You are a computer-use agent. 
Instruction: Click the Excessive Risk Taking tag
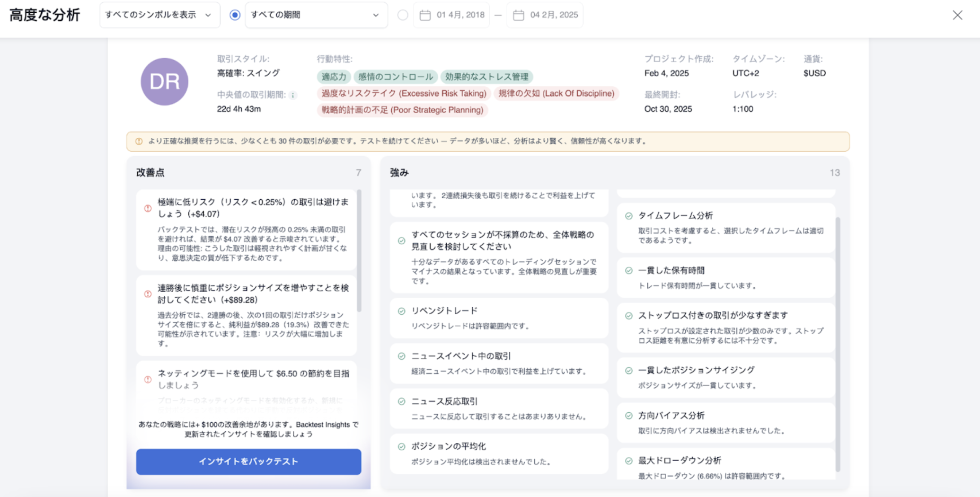[x=404, y=93]
